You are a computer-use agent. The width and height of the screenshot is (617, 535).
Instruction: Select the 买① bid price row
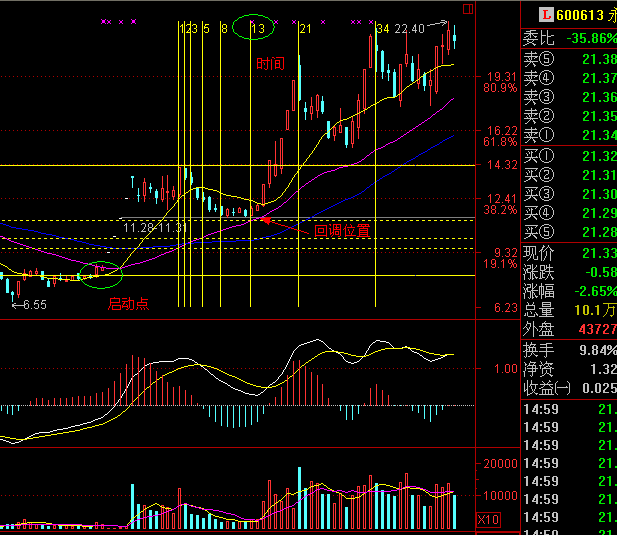coord(568,156)
